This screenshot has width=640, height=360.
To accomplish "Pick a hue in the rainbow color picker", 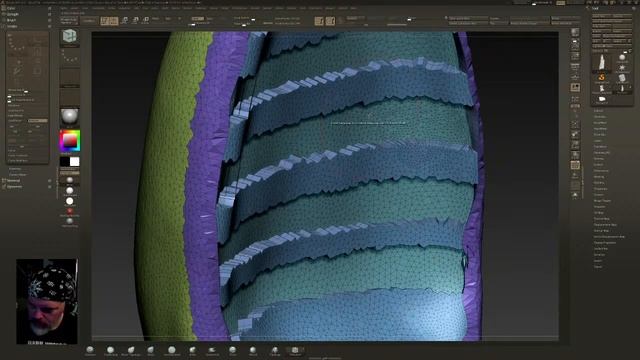I will [70, 141].
